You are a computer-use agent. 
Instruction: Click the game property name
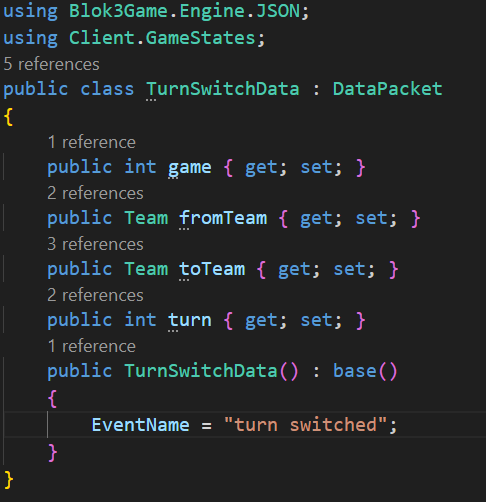pos(190,167)
